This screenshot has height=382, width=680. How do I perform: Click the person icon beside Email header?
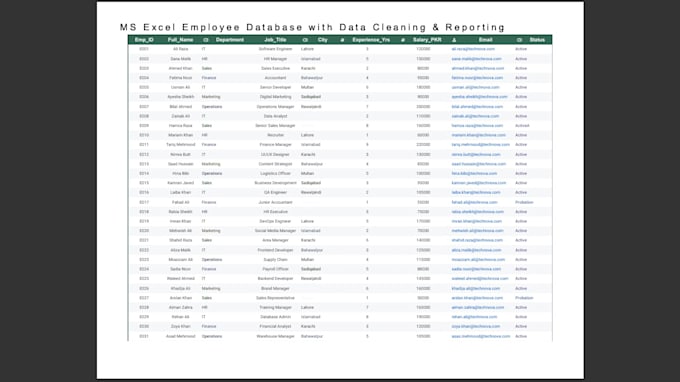point(454,40)
